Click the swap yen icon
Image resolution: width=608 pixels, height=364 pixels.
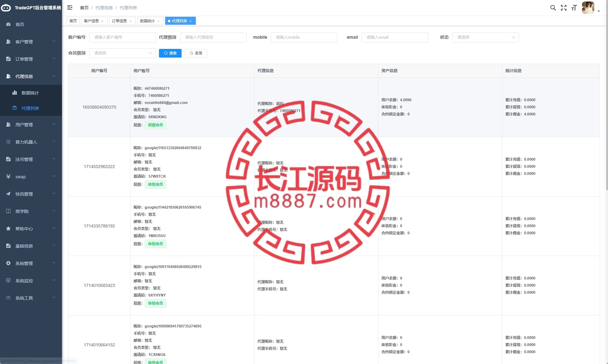point(8,176)
